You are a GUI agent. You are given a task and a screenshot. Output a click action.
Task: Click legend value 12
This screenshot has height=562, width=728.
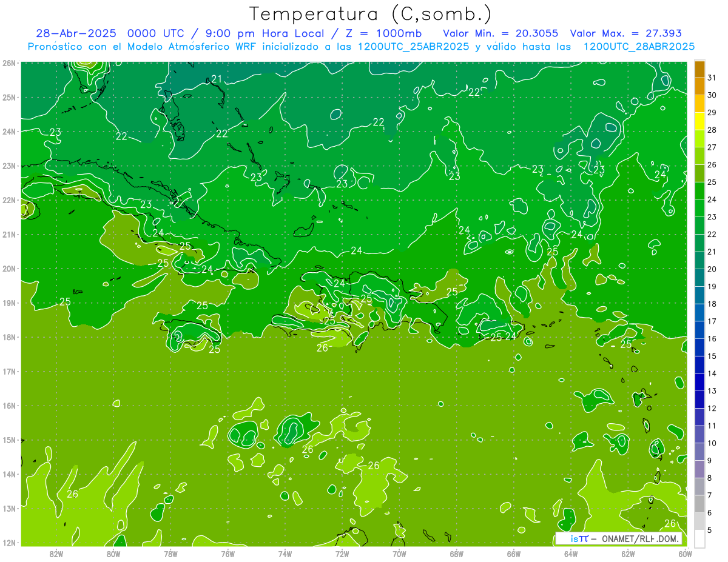[x=712, y=408]
